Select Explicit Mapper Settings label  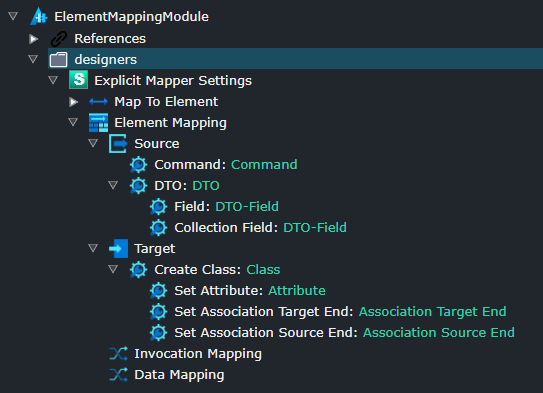coord(173,81)
